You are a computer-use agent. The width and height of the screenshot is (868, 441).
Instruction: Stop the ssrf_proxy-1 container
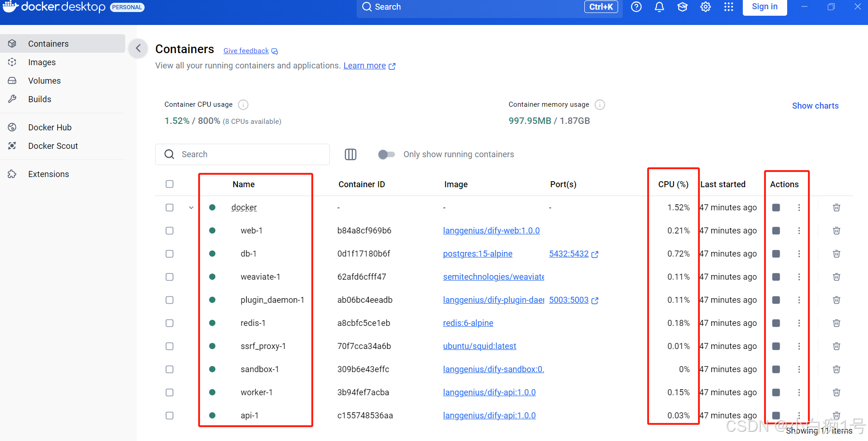click(776, 346)
